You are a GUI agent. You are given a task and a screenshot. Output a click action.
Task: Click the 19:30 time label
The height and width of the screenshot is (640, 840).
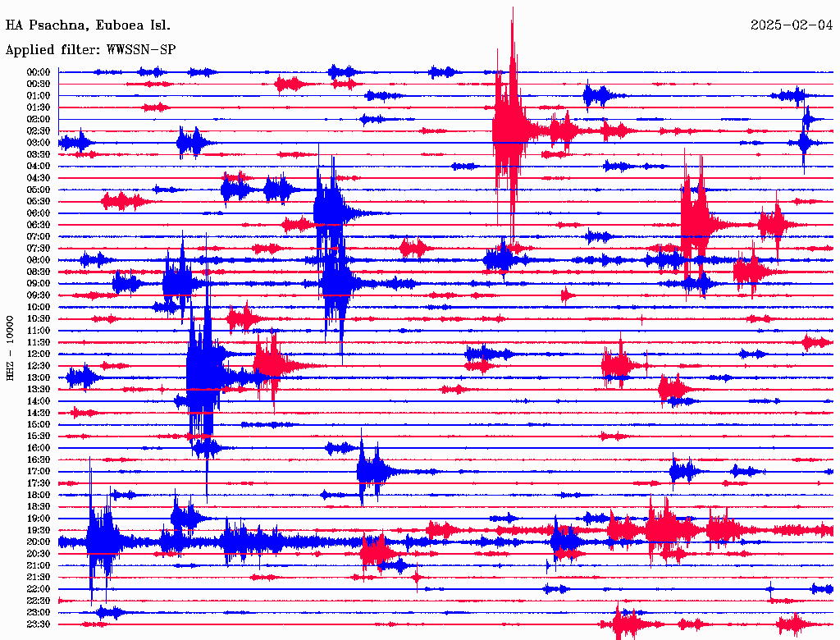[x=39, y=530]
